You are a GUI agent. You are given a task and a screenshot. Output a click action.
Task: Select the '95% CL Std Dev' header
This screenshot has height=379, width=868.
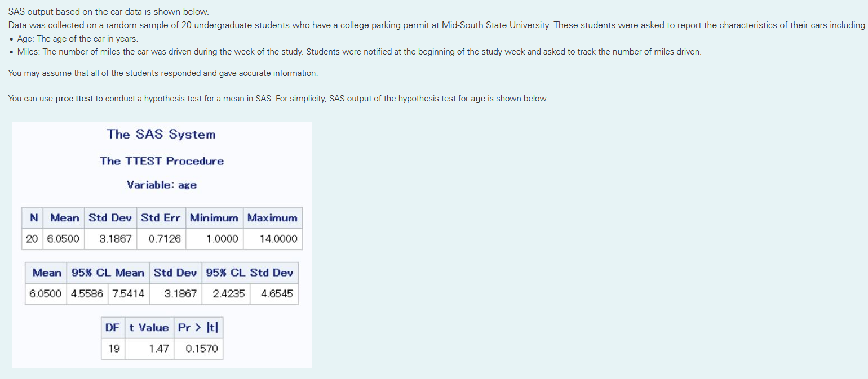point(249,273)
